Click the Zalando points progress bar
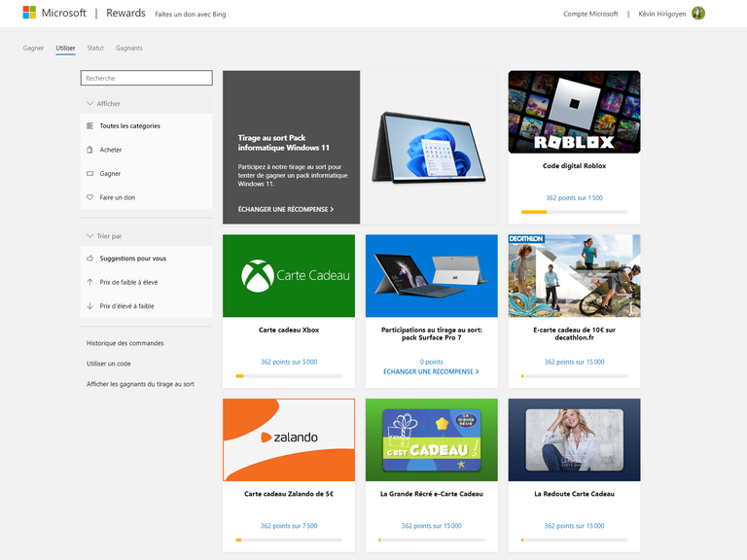The height and width of the screenshot is (560, 747). click(289, 540)
